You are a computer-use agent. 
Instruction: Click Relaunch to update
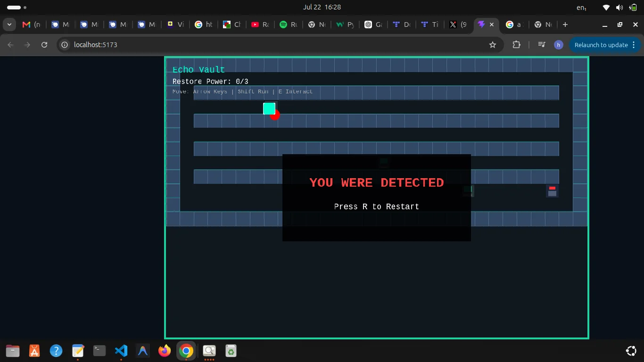pos(601,45)
